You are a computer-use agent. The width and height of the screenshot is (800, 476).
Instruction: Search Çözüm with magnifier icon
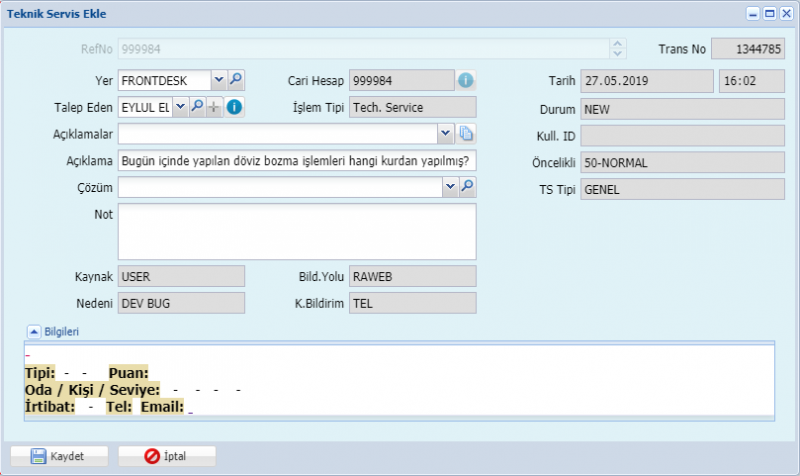[x=467, y=187]
